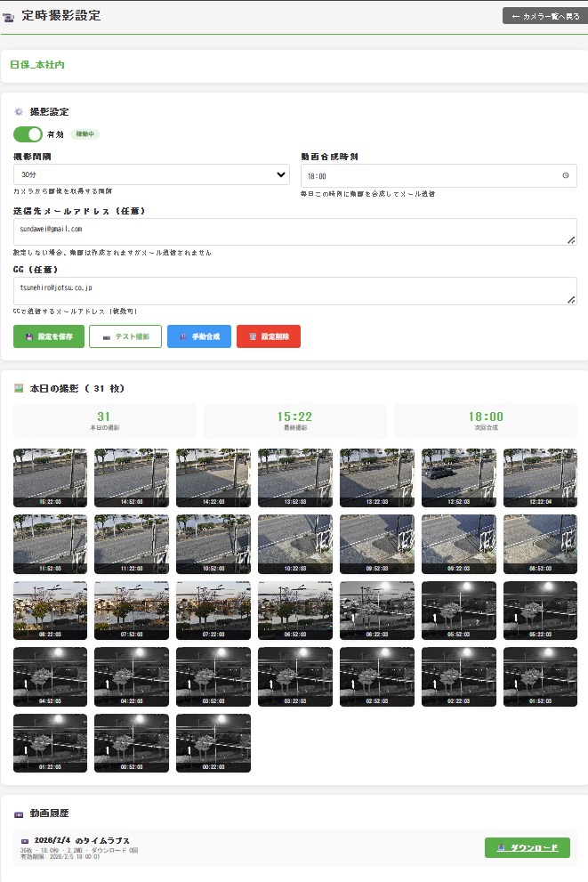Select the 00:22:03 night snapshot thumbnail
Screen dimensions: 588x882
click(213, 743)
